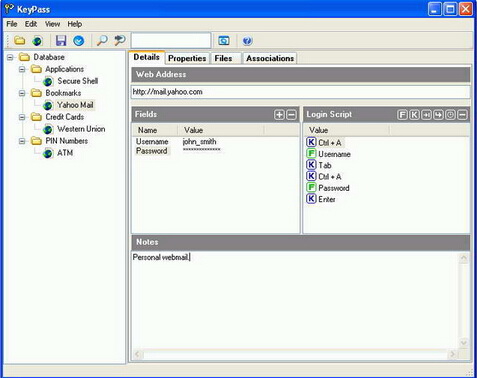
Task: Switch to the Properties tab
Action: click(187, 58)
